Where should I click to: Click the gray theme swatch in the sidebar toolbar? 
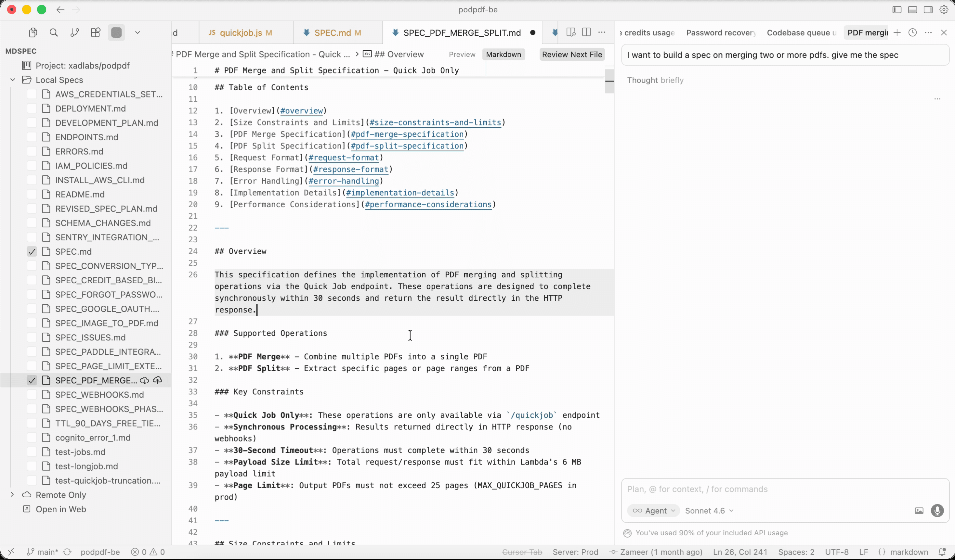click(116, 32)
